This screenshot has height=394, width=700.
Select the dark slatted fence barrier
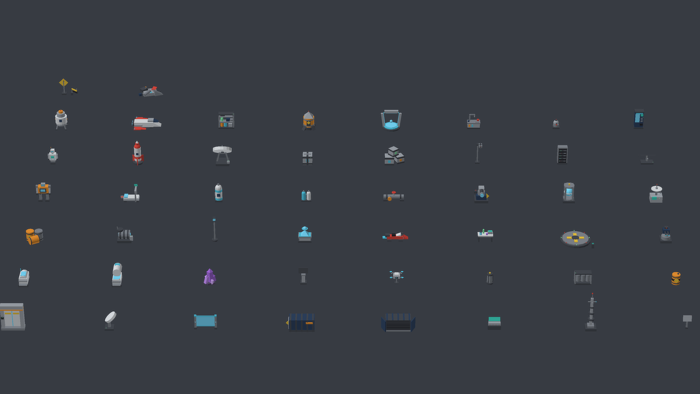[583, 277]
